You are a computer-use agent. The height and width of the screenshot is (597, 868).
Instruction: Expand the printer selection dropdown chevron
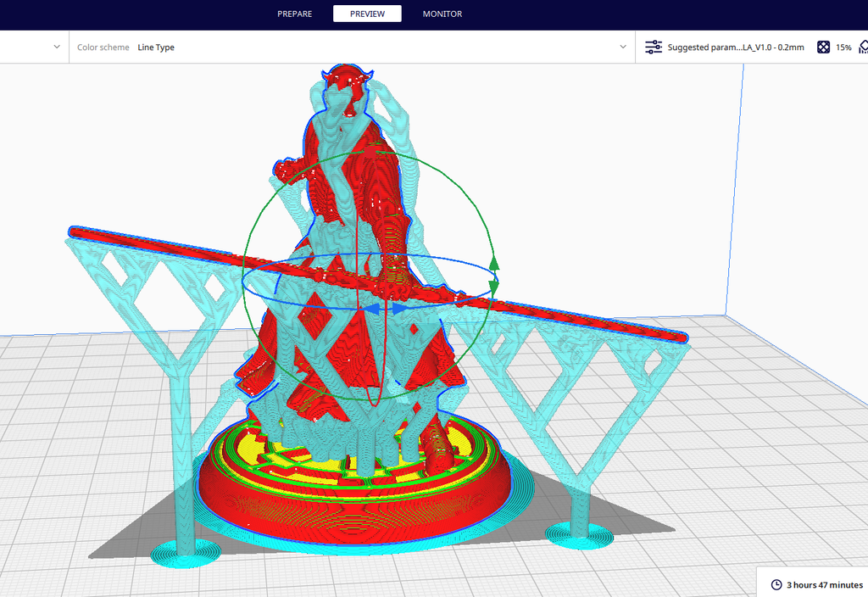[57, 47]
